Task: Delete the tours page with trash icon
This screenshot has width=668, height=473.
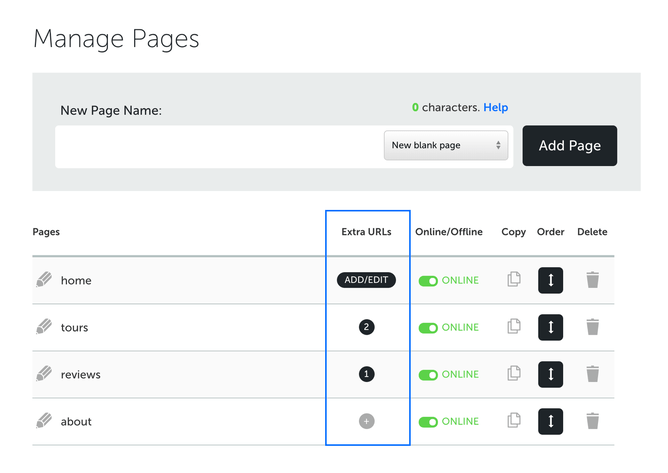Action: click(x=592, y=327)
